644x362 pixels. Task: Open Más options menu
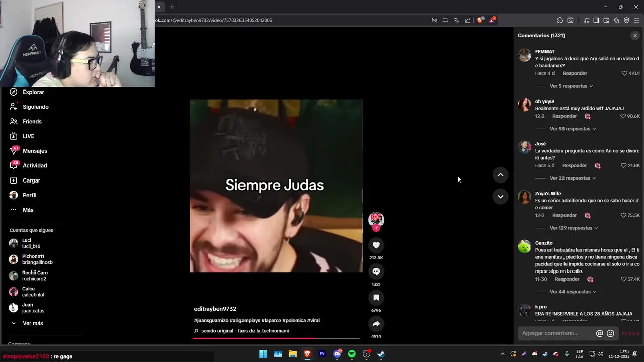22,210
